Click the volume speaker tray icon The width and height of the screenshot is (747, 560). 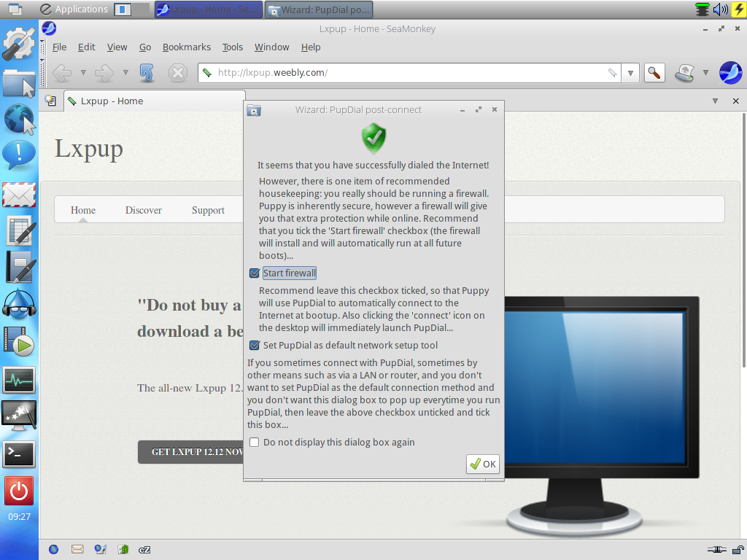[720, 9]
